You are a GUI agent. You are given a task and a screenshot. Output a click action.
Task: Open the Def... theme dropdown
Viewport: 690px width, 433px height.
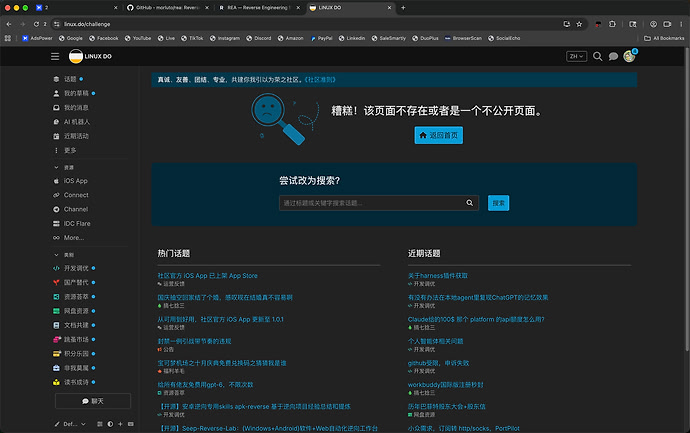point(70,424)
